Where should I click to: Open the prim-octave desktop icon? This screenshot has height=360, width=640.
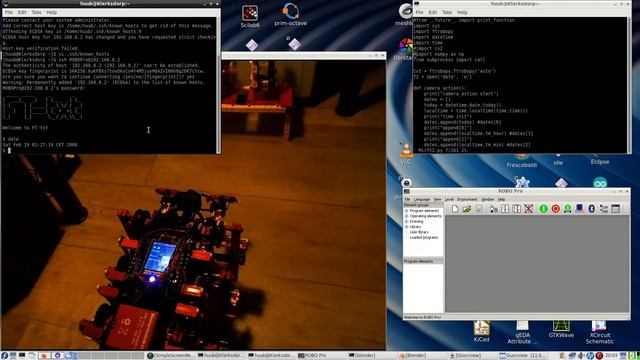[x=291, y=15]
